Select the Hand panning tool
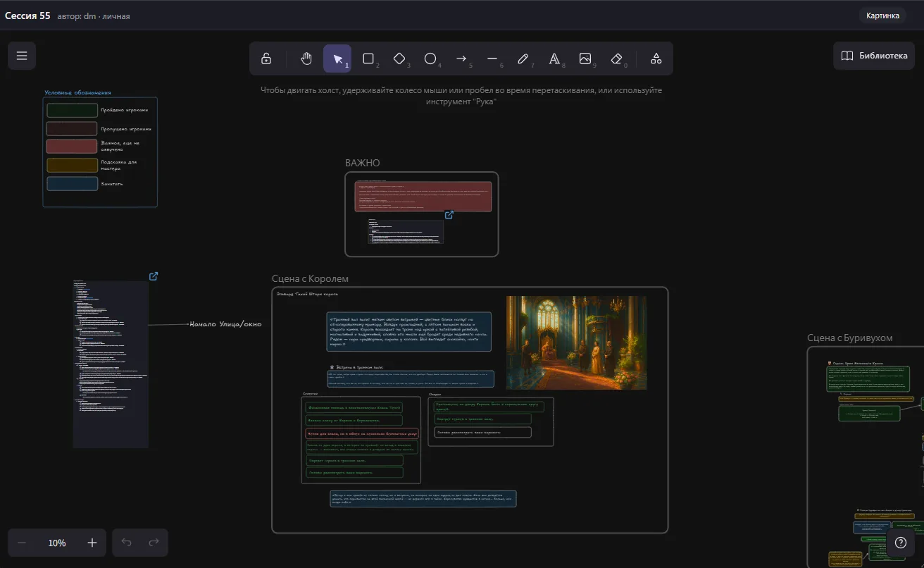 (306, 58)
